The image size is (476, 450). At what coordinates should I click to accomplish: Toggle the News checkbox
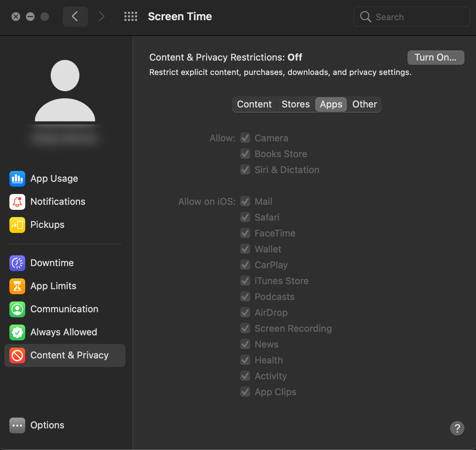(245, 344)
